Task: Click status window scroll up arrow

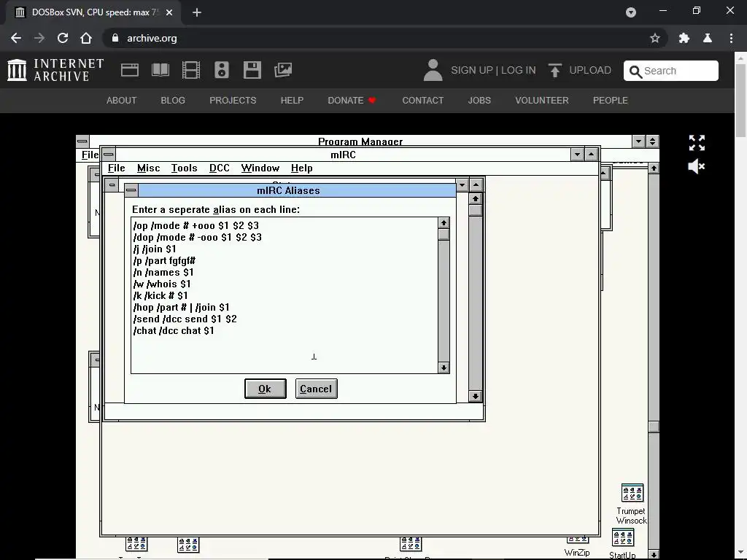Action: [x=475, y=198]
